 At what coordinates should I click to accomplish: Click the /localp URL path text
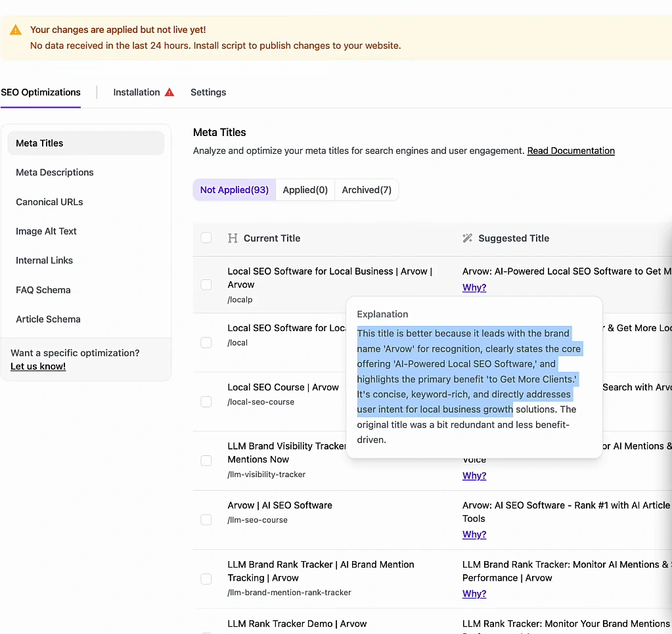pyautogui.click(x=240, y=300)
